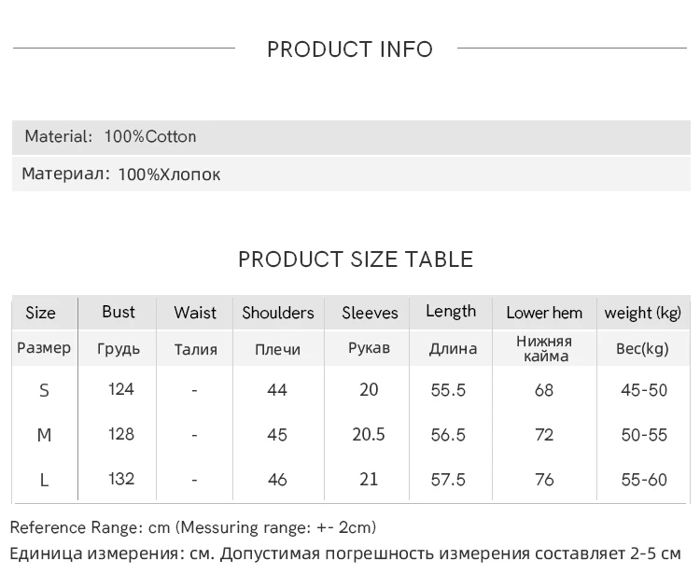
Task: Click the weight (kg) column header
Action: 643,313
